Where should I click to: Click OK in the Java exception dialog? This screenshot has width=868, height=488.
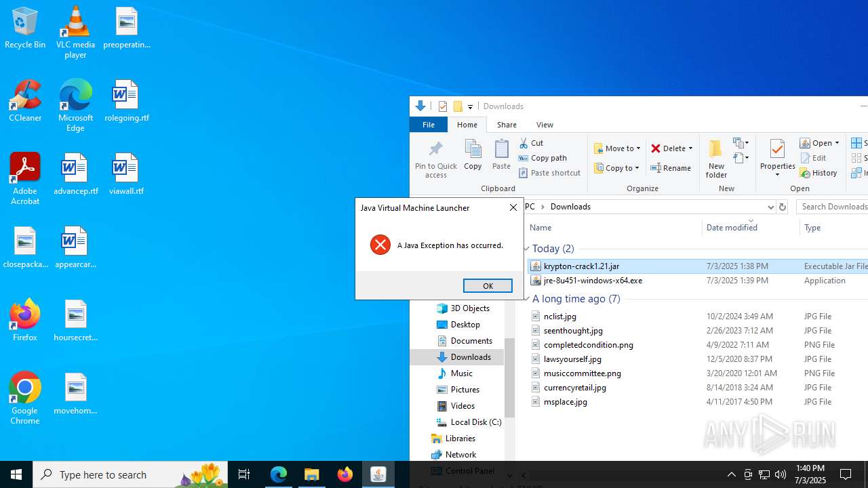(x=488, y=286)
